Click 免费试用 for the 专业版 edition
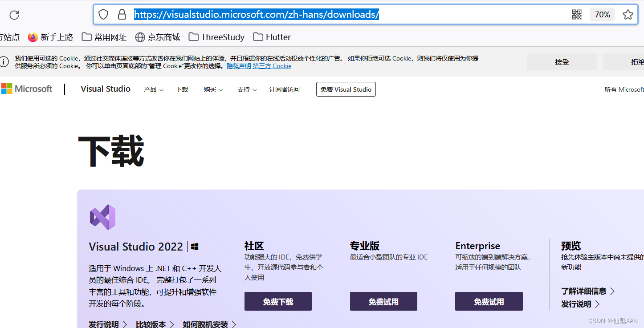Image resolution: width=644 pixels, height=328 pixels. 383,301
